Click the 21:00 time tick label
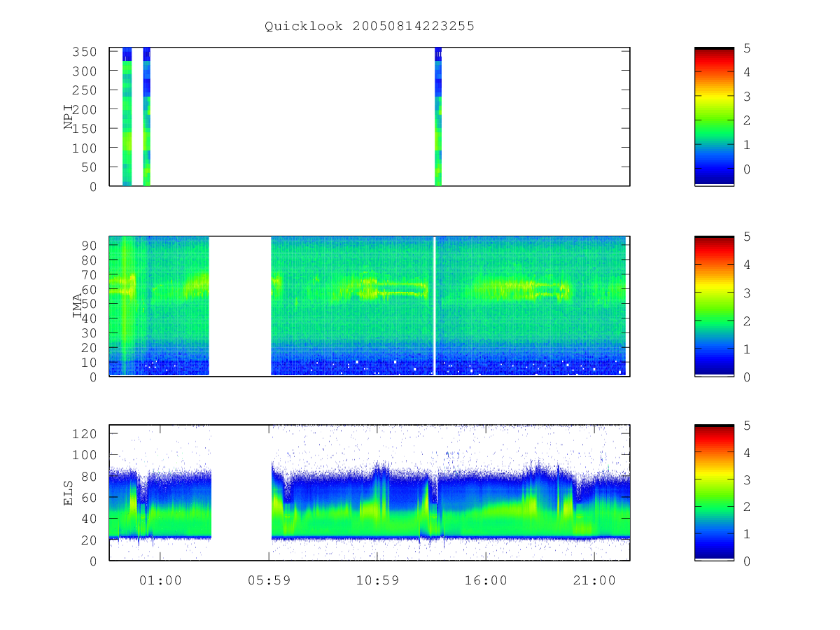 (594, 580)
